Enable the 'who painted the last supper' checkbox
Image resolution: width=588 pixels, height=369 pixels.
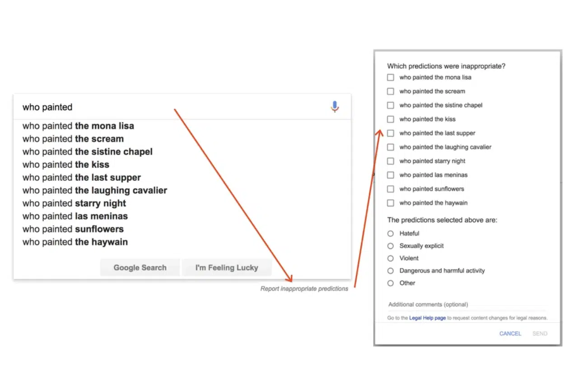coord(391,133)
